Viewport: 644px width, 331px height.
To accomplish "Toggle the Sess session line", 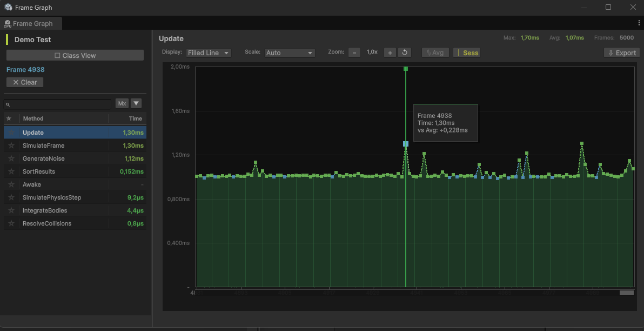I will coord(467,52).
